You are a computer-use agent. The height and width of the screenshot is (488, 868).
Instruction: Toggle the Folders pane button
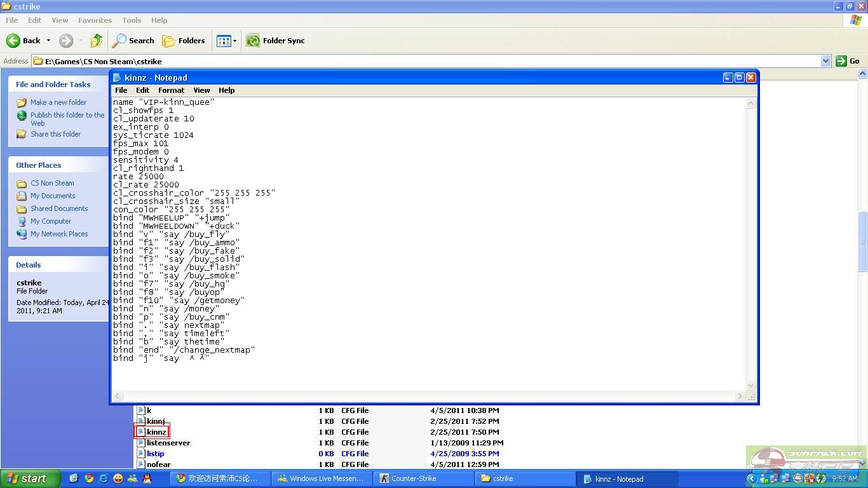184,41
